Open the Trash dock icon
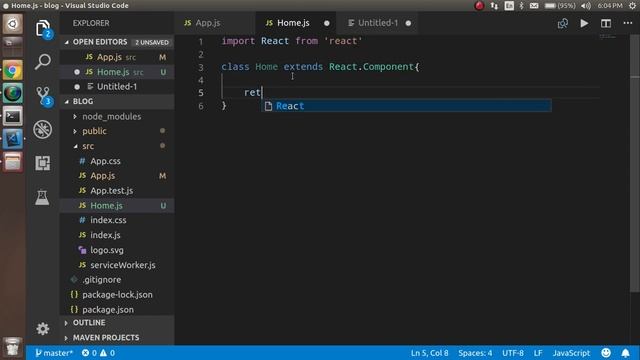The height and width of the screenshot is (360, 640). (13, 346)
